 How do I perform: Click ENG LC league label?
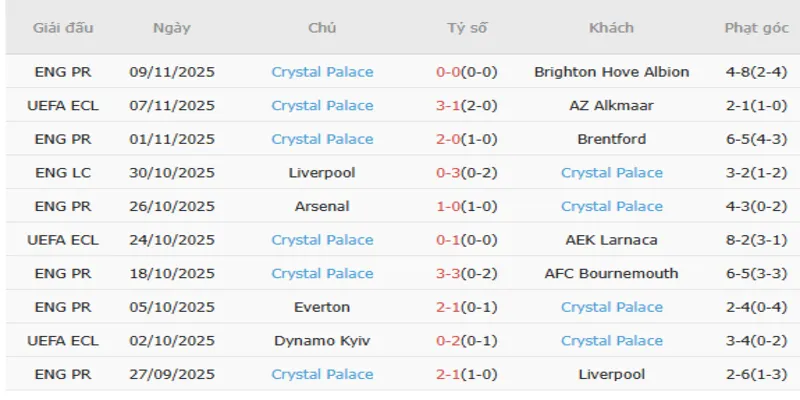(x=62, y=173)
